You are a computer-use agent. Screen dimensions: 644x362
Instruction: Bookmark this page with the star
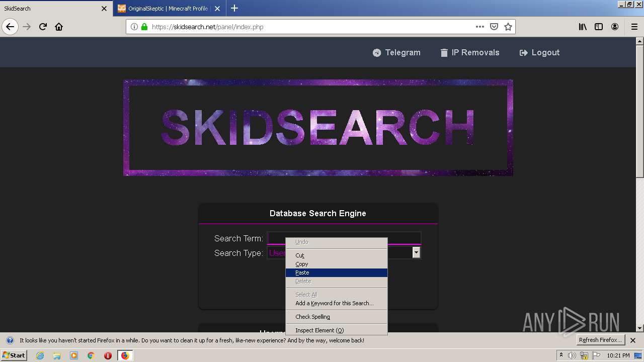tap(508, 27)
